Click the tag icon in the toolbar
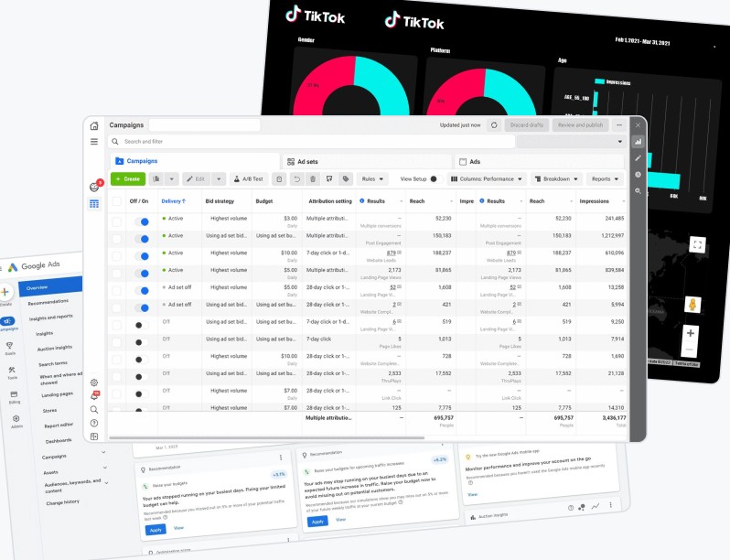This screenshot has height=560, width=730. pyautogui.click(x=346, y=178)
